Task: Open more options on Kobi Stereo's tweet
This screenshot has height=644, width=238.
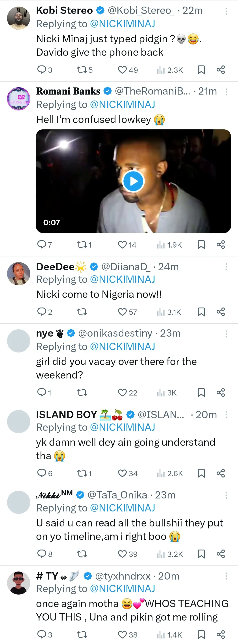Action: [x=226, y=11]
